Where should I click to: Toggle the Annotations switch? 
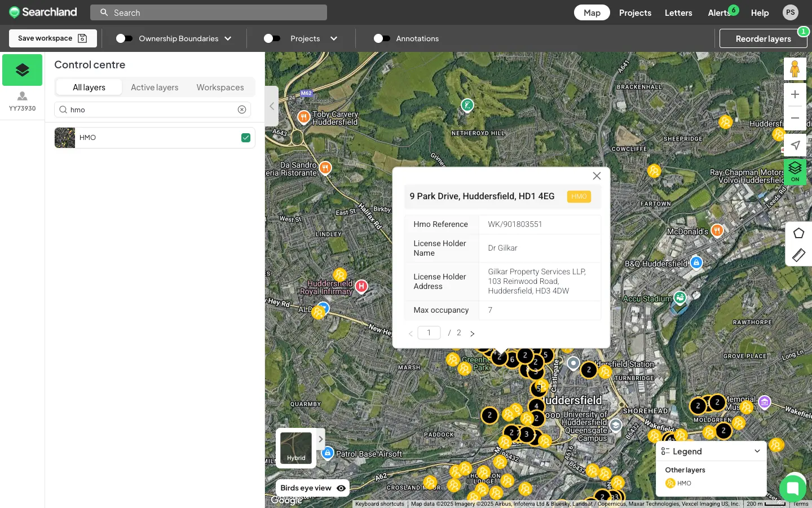382,38
